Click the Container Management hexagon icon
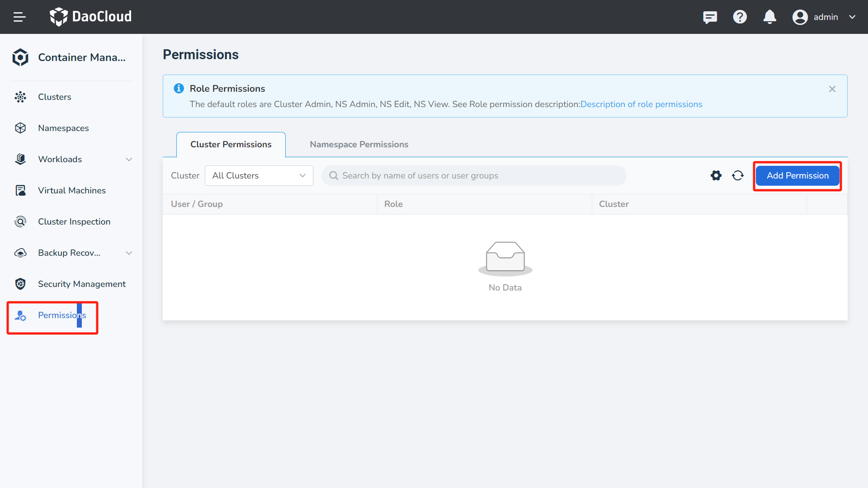The width and height of the screenshot is (868, 488). 20,57
